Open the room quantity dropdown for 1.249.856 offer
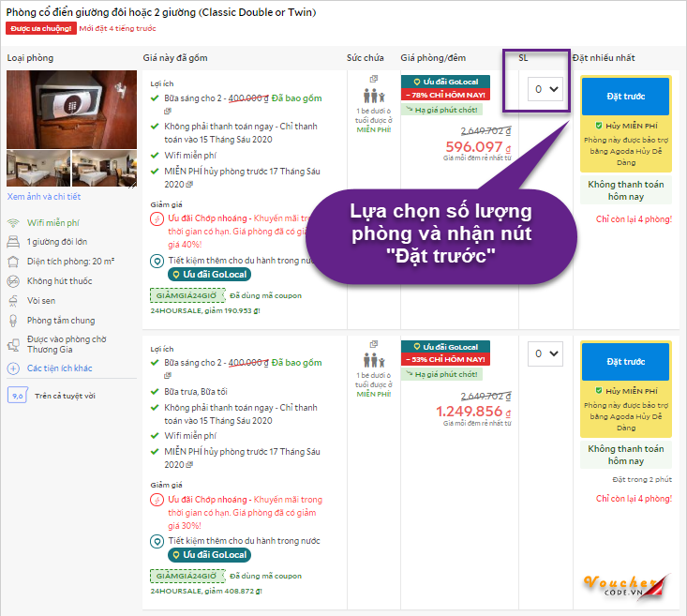Screen dimensions: 687x616 545,353
